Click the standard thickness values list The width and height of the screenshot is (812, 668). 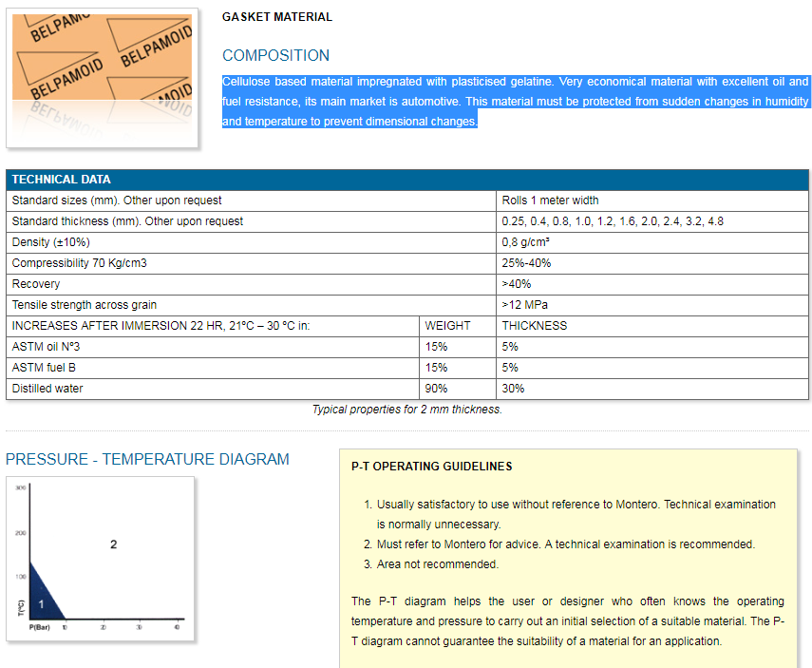click(x=613, y=221)
